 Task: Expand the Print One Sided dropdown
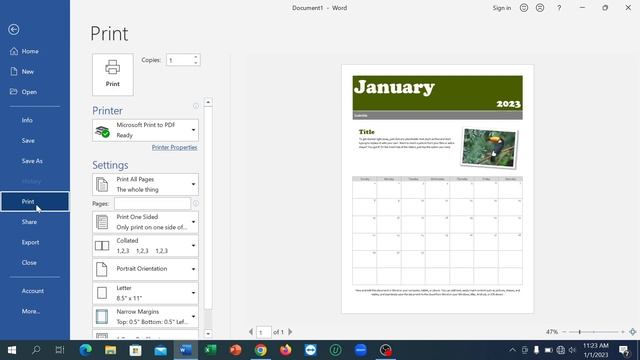pyautogui.click(x=145, y=222)
